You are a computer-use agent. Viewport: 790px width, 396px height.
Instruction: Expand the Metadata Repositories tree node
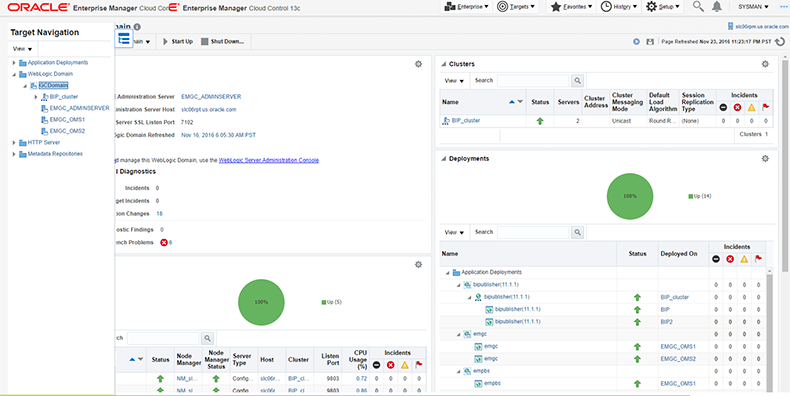tap(14, 154)
